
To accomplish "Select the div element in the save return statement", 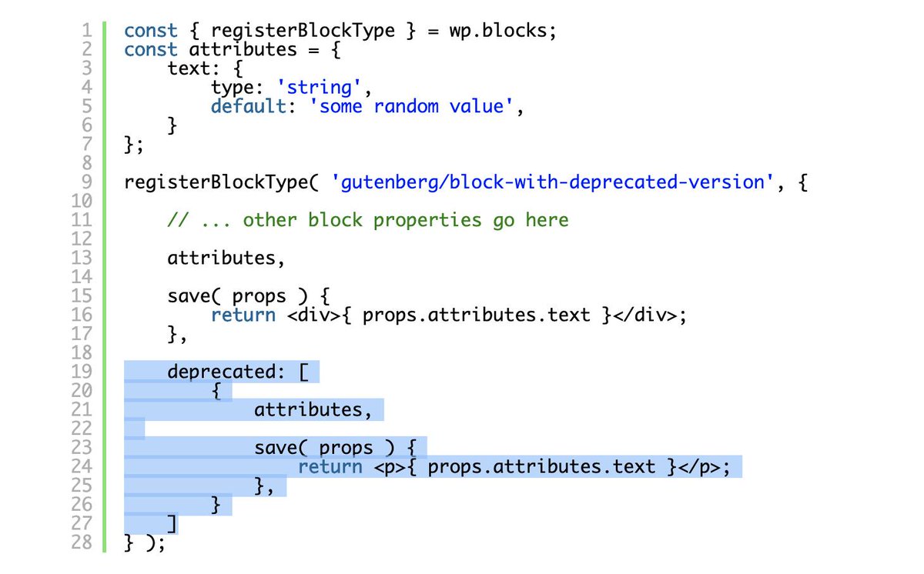I will click(314, 315).
